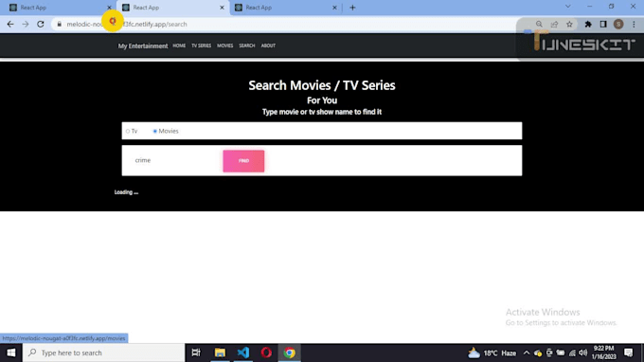Select the Tv radio button
The width and height of the screenshot is (644, 362).
tap(128, 131)
